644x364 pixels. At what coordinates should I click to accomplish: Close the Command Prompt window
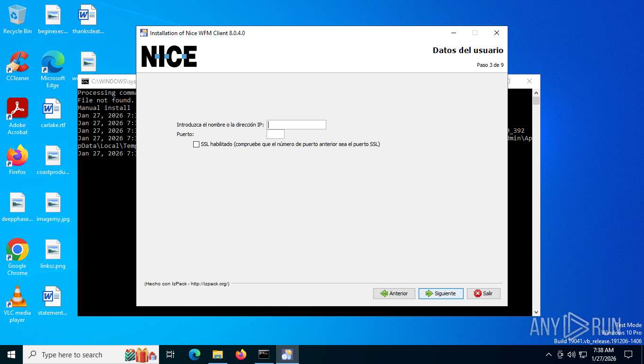click(529, 81)
